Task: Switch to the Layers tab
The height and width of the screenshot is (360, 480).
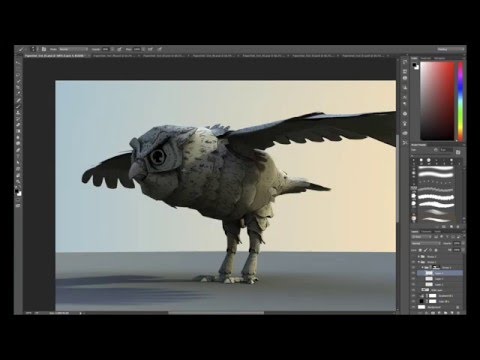Action: tap(415, 232)
